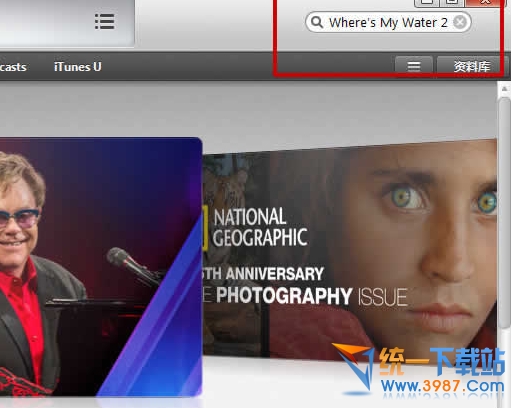Open the National Geographic Photography Issue banner
Screen dimensions: 512x408
point(349,252)
